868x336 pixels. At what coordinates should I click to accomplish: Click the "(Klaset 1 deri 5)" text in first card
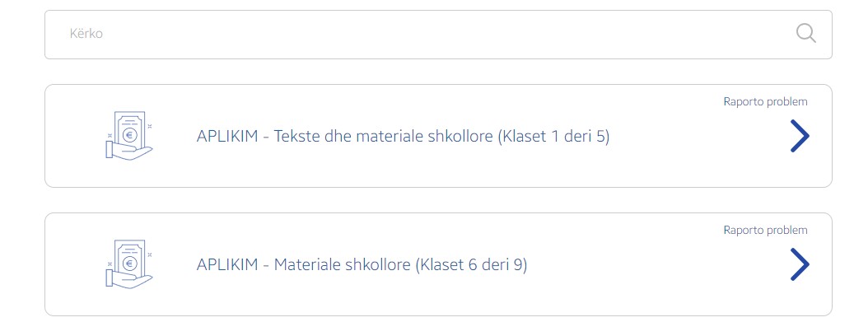tap(553, 136)
